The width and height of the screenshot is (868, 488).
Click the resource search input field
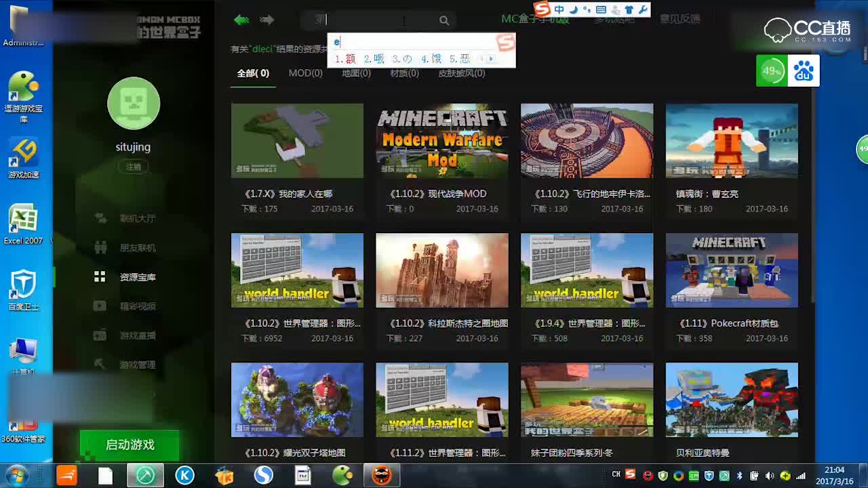point(378,20)
